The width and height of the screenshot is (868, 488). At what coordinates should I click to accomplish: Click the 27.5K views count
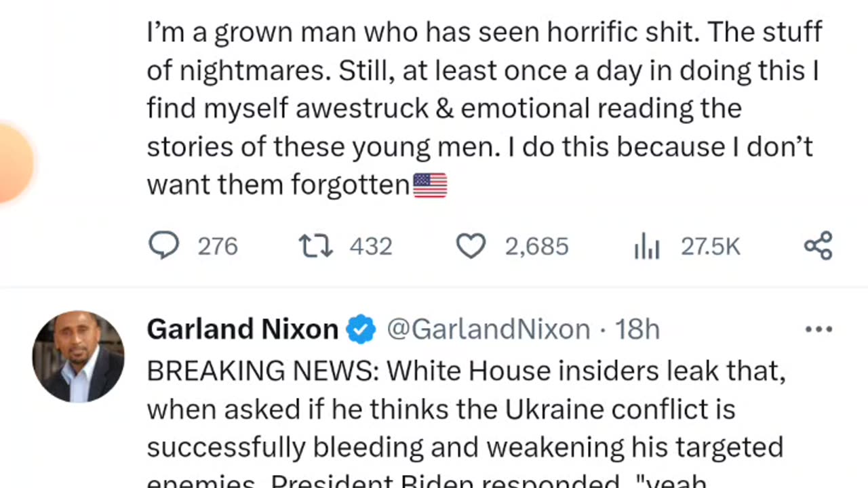710,247
